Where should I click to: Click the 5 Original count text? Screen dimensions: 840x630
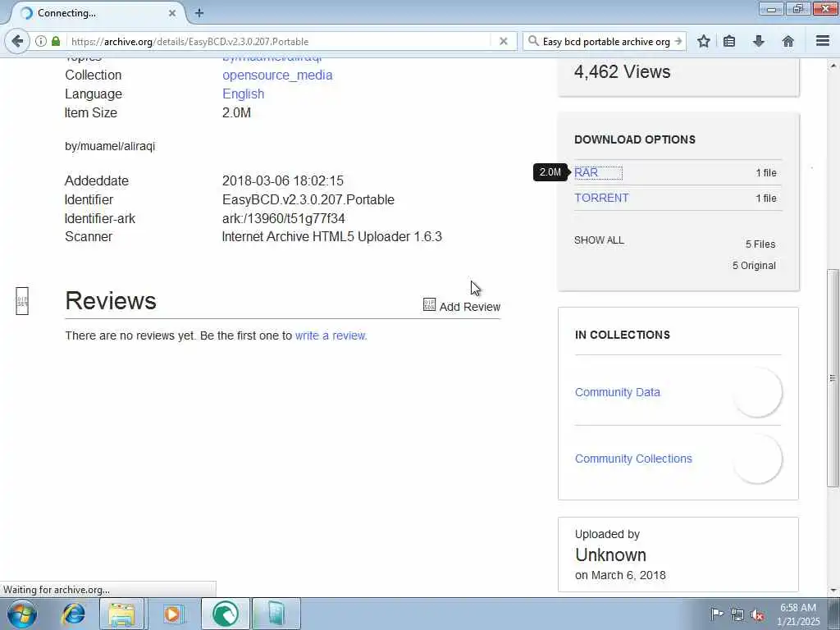754,266
